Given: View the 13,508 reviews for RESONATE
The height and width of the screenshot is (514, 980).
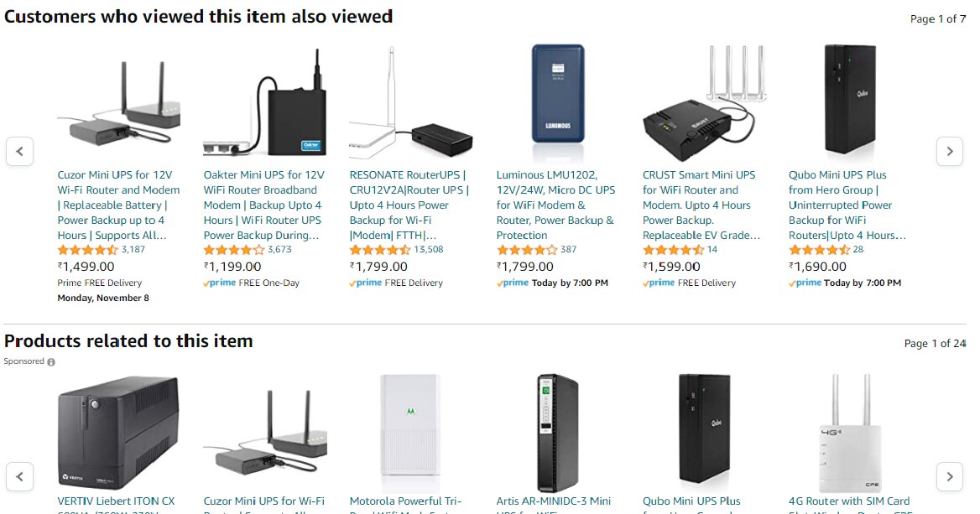Looking at the screenshot, I should (429, 250).
